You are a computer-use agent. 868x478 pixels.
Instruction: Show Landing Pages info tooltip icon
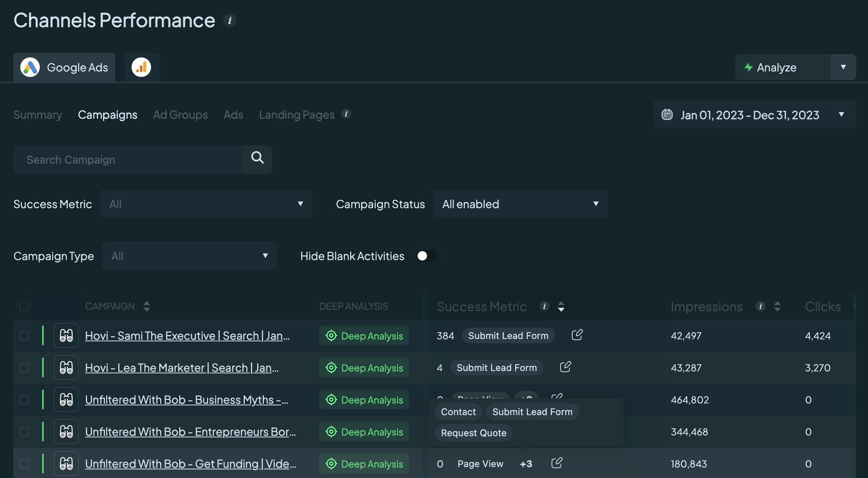click(x=346, y=114)
